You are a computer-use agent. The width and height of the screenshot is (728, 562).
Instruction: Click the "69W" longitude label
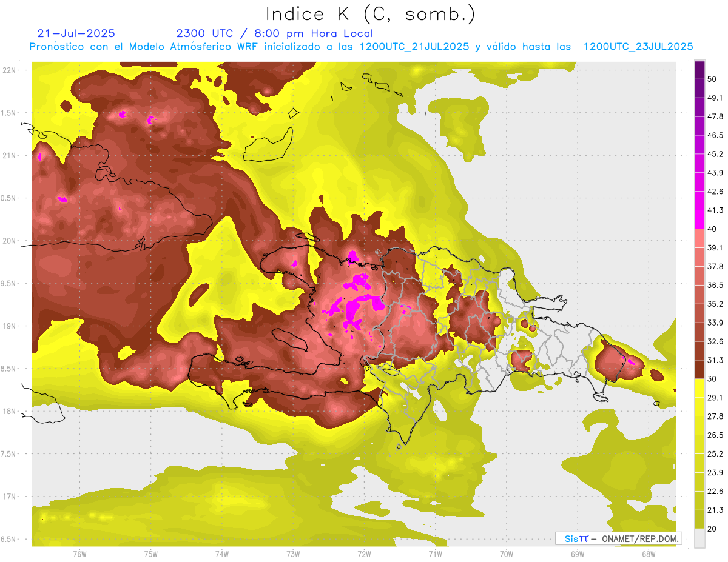pyautogui.click(x=578, y=554)
